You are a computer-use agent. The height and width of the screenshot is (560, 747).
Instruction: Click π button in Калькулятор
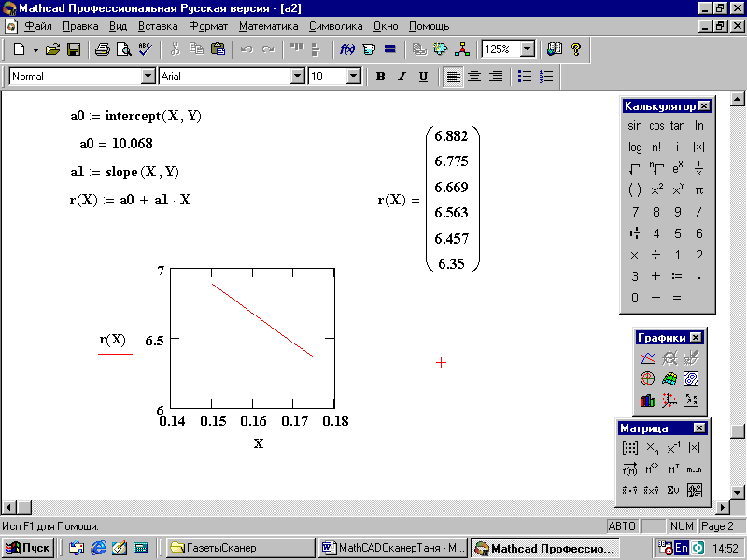[698, 190]
